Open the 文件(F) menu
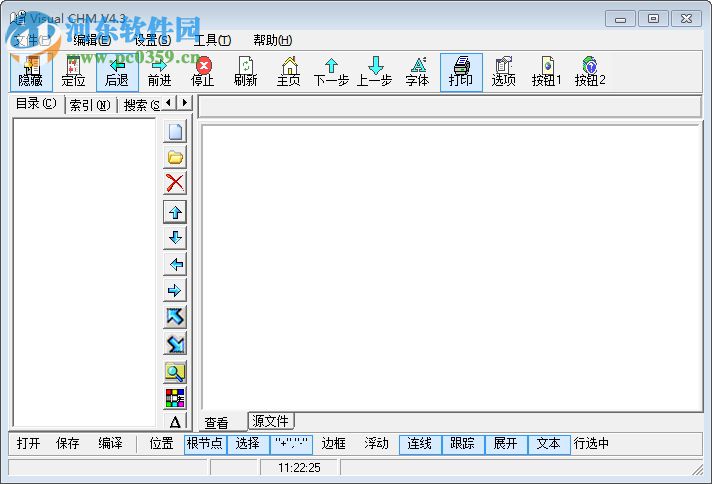The image size is (712, 484). point(32,40)
